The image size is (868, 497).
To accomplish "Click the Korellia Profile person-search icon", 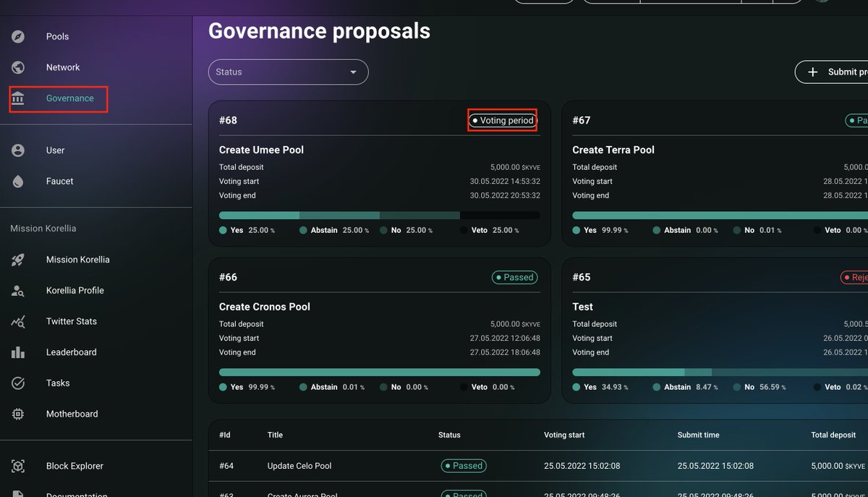I will tap(18, 291).
